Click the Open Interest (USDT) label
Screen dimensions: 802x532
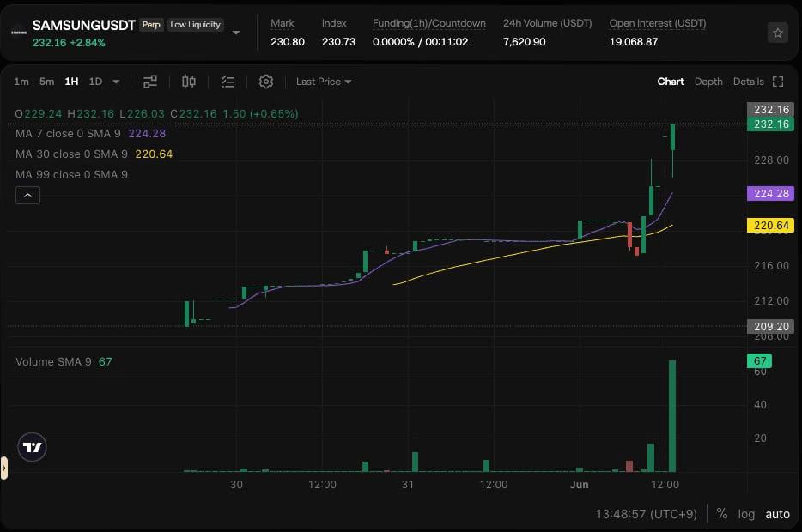(657, 23)
